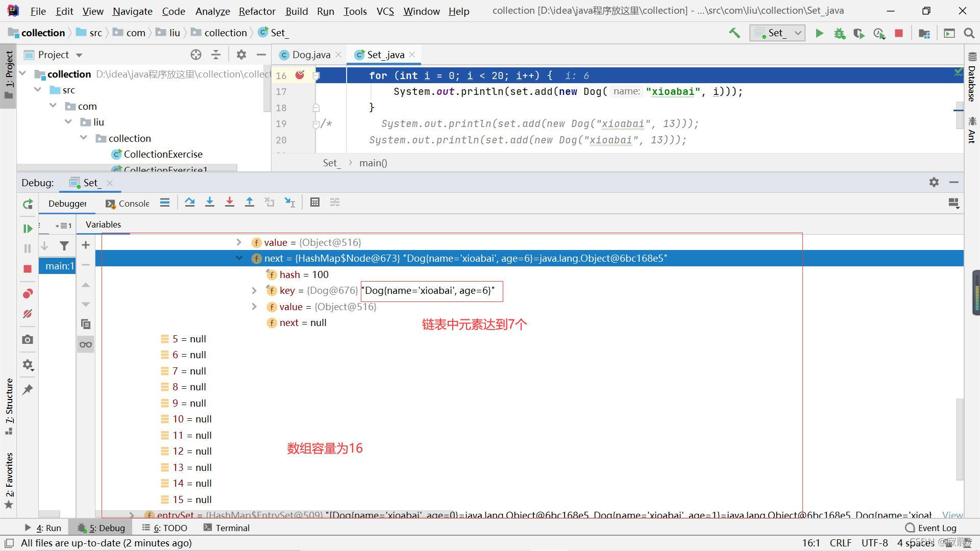Viewport: 980px width, 551px height.
Task: Click the glasses show watches icon
Action: pyautogui.click(x=86, y=345)
